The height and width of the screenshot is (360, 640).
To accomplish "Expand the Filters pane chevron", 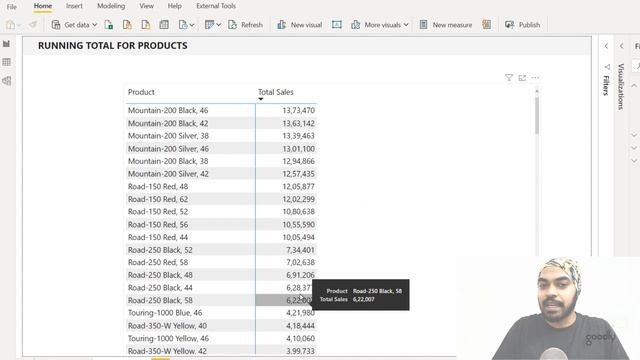I will point(606,46).
